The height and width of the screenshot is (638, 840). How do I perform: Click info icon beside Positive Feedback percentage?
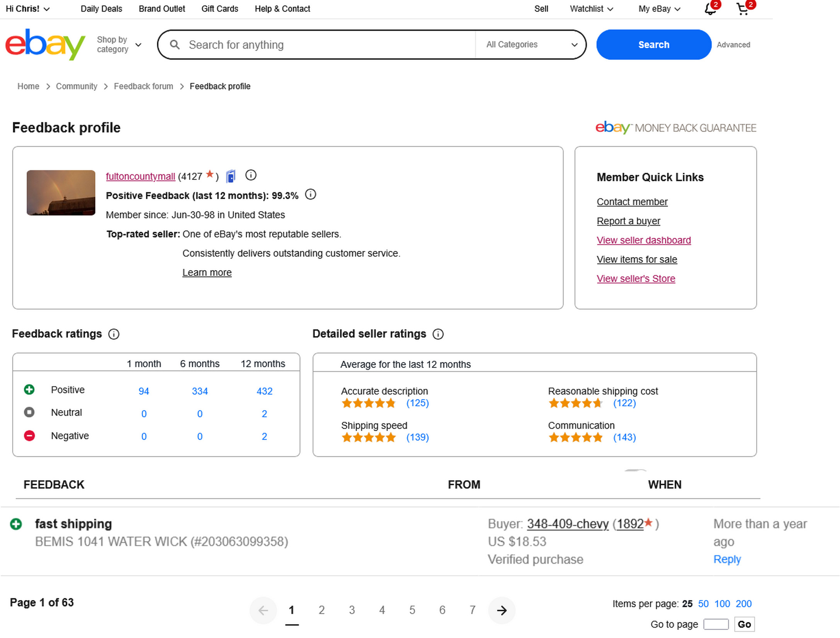pos(310,194)
